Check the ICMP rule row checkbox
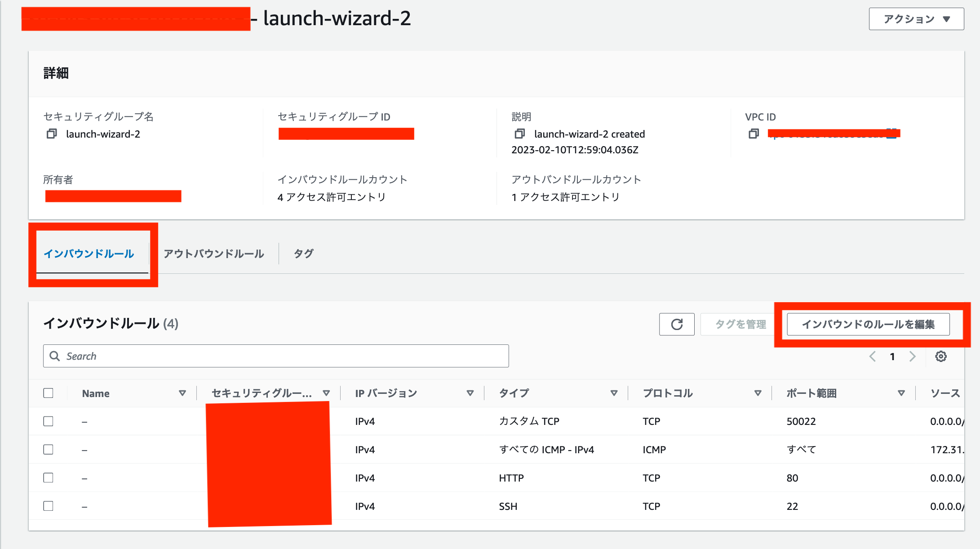Image resolution: width=980 pixels, height=549 pixels. pos(48,450)
